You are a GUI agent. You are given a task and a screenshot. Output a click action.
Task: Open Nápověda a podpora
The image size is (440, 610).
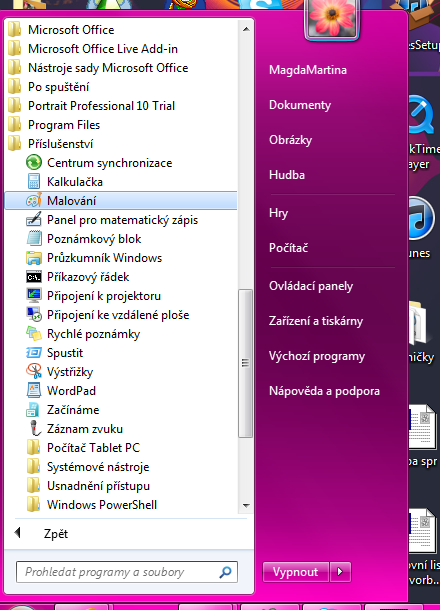pyautogui.click(x=324, y=391)
